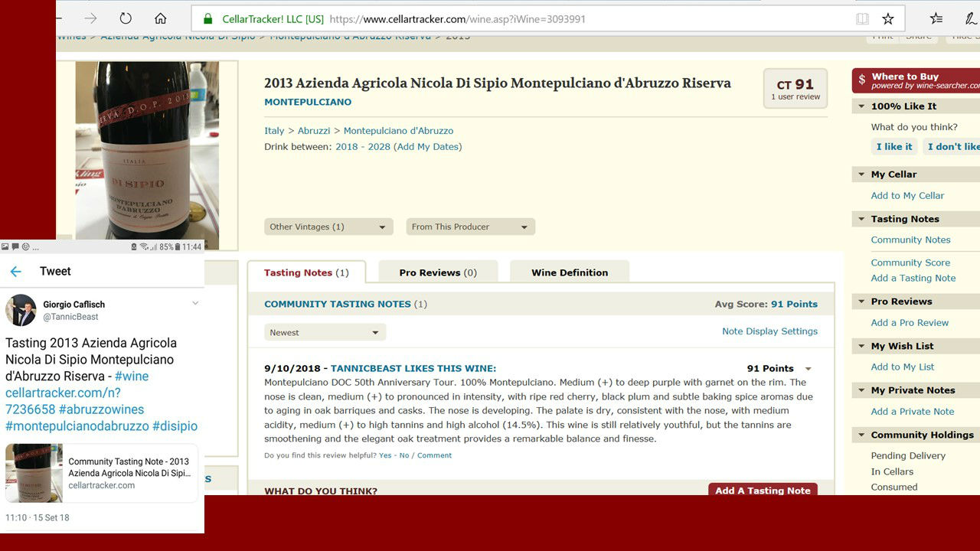Open Giorgio Caflisch's profile picture

pyautogui.click(x=21, y=310)
